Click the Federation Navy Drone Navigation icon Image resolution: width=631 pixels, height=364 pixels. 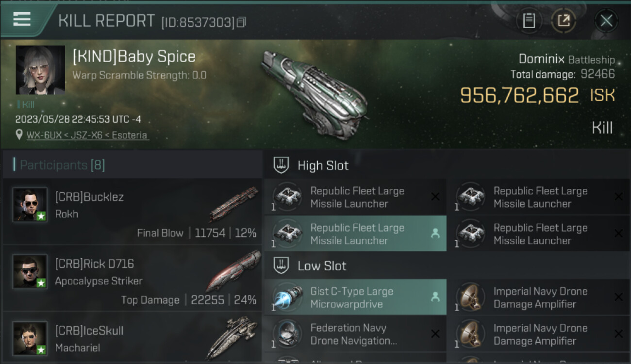(x=287, y=334)
